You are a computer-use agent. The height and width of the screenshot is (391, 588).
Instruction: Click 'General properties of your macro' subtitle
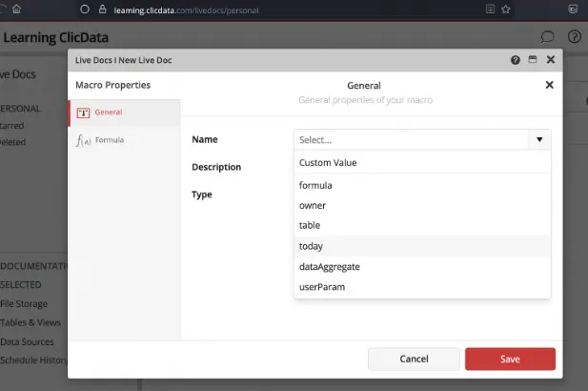tap(366, 100)
